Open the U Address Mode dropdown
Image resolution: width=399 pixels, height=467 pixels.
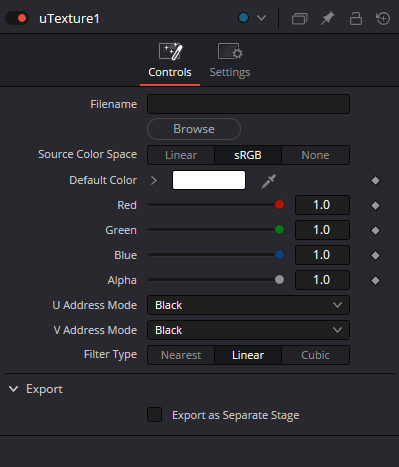[248, 305]
